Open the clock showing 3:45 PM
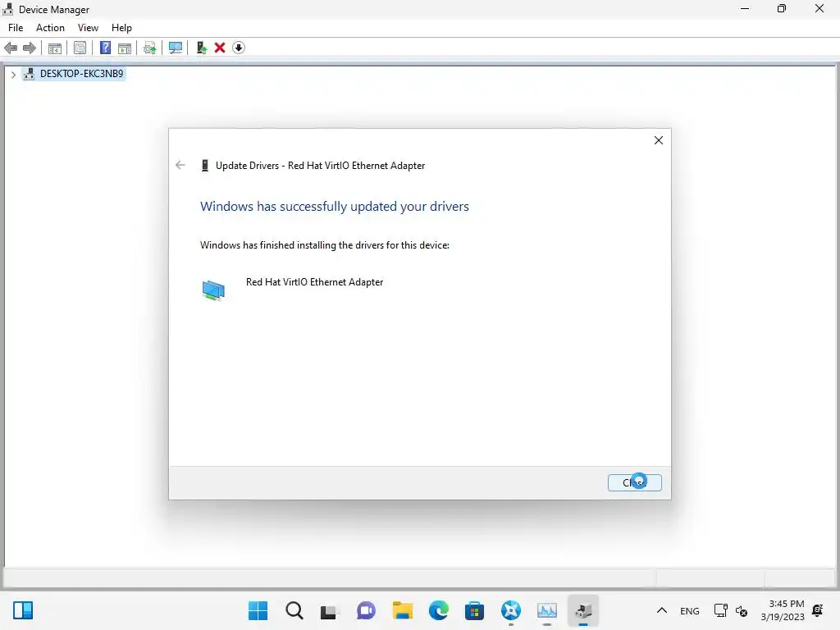840x630 pixels. [783, 610]
